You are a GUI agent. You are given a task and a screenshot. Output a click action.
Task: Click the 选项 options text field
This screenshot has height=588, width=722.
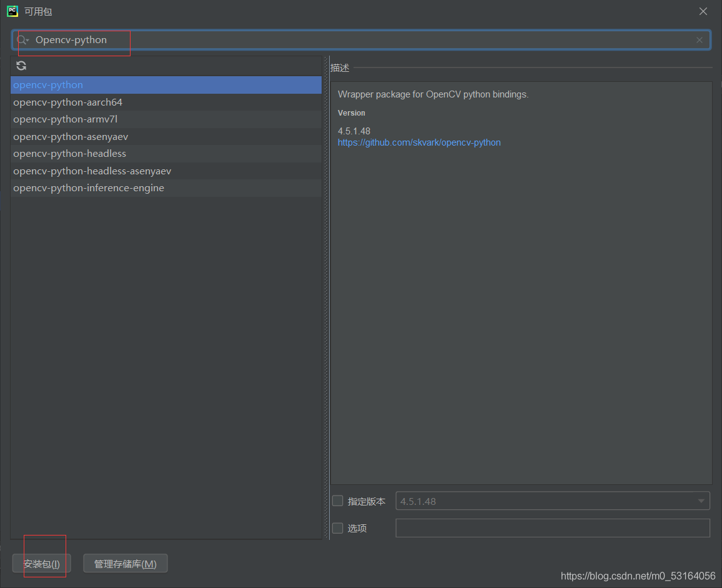coord(553,528)
